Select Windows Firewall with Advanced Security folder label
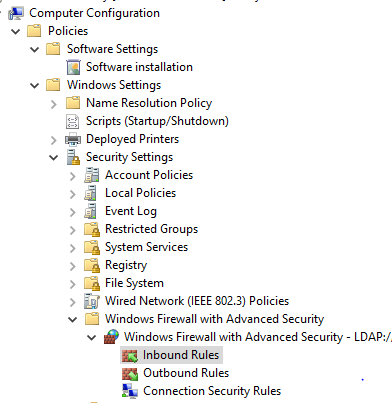The height and width of the screenshot is (403, 392). (x=215, y=319)
